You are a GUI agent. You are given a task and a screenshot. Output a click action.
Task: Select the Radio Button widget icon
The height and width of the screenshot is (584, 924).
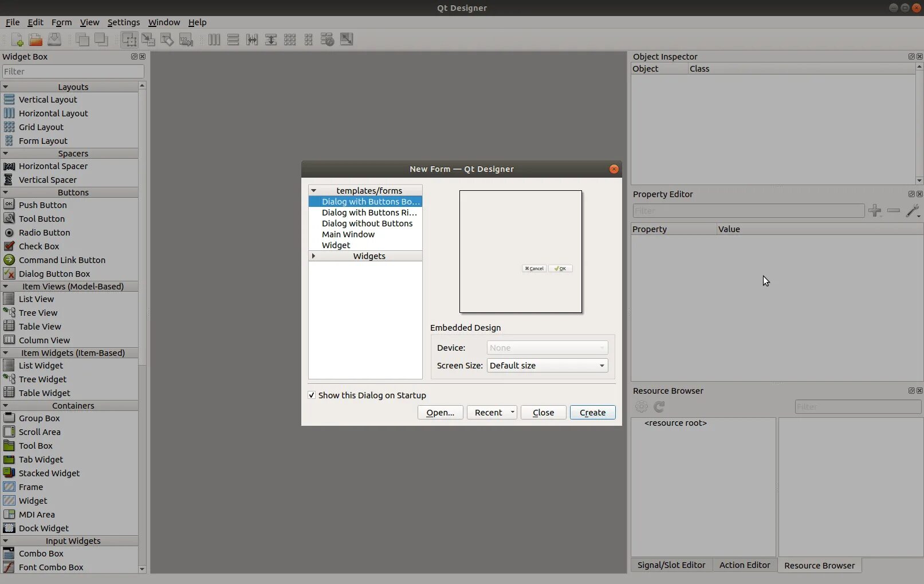tap(9, 232)
